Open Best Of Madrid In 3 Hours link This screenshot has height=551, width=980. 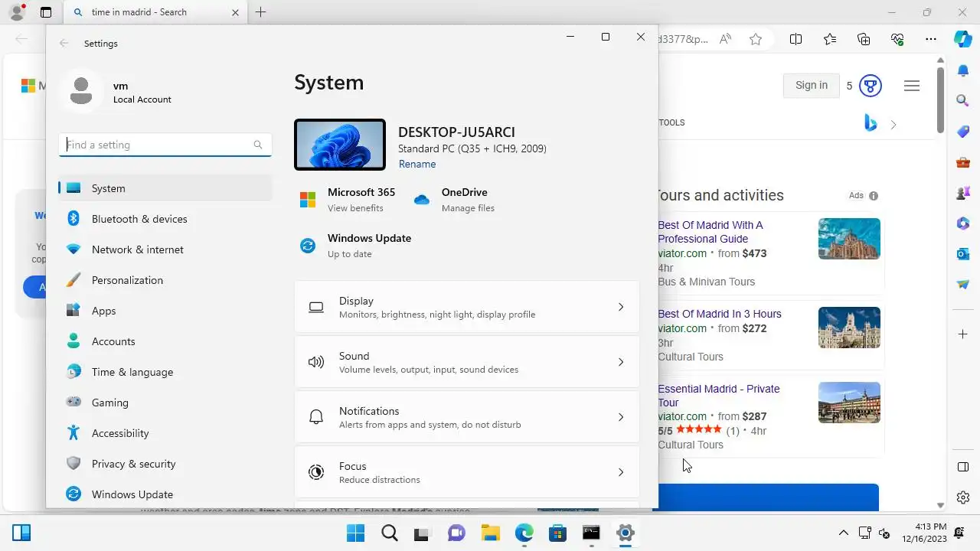[x=720, y=314]
